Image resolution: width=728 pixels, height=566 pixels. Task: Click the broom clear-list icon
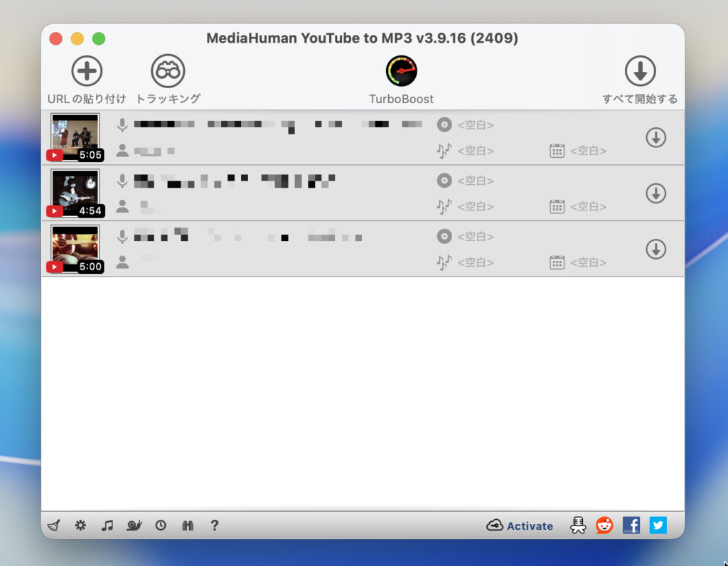tap(53, 525)
